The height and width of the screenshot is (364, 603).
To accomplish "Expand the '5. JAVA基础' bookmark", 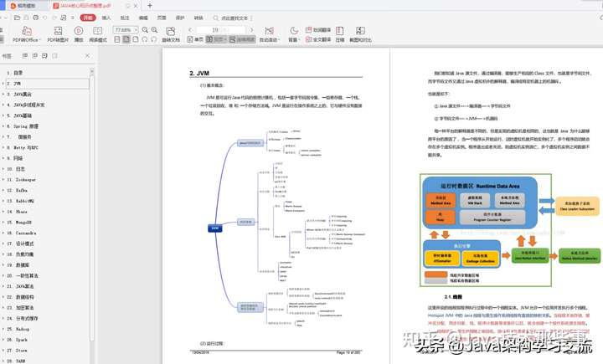I will point(3,115).
